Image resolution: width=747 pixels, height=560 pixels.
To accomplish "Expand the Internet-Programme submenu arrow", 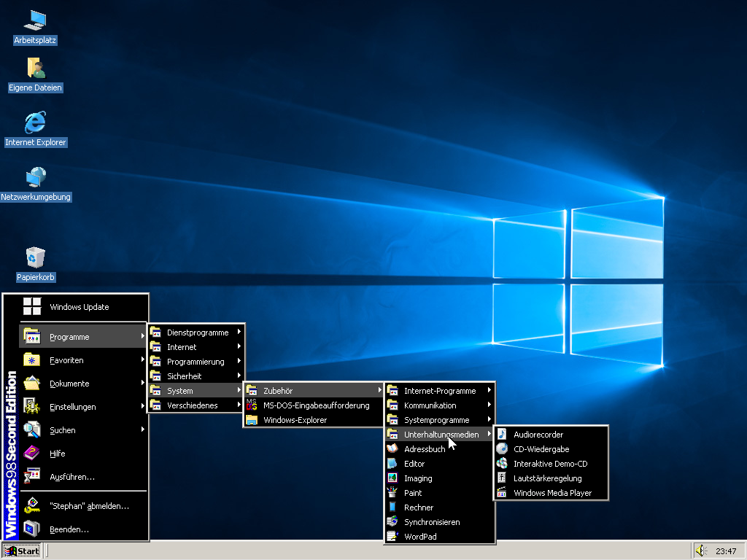I will pos(489,390).
